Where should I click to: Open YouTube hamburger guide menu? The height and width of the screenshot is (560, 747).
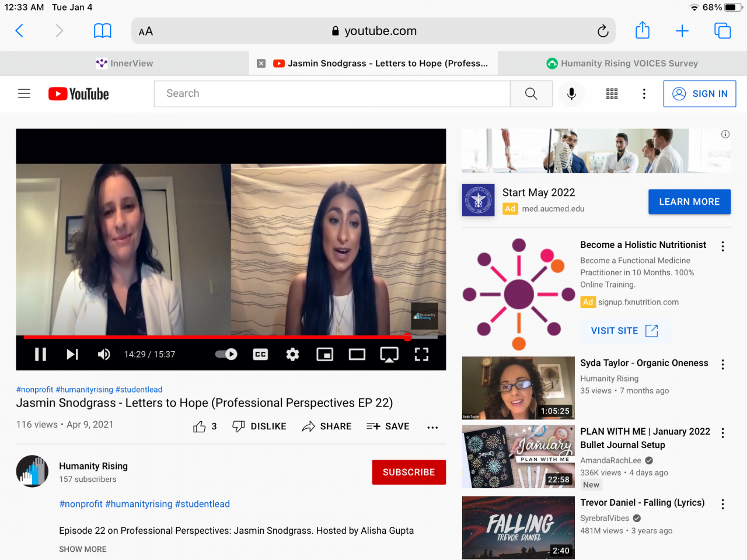click(x=24, y=93)
